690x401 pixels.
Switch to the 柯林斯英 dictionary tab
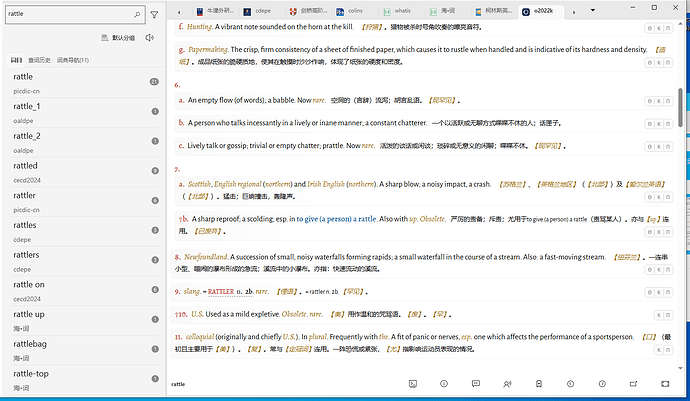click(x=494, y=11)
